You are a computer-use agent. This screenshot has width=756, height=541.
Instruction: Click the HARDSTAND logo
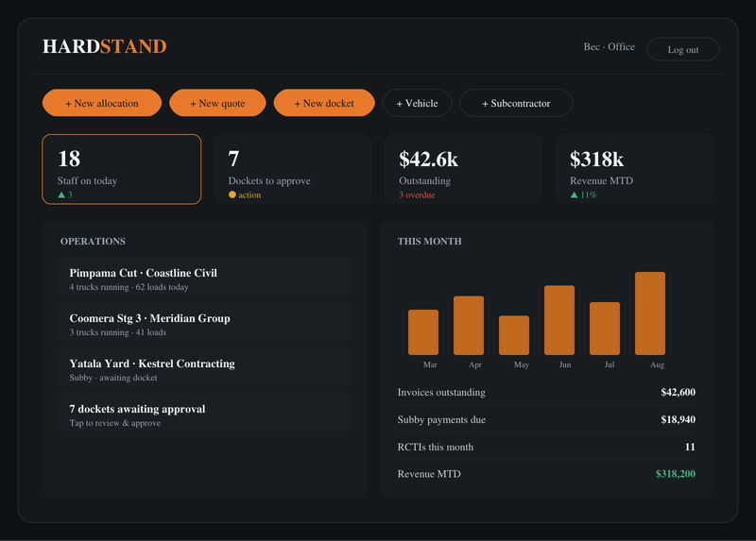tap(105, 46)
